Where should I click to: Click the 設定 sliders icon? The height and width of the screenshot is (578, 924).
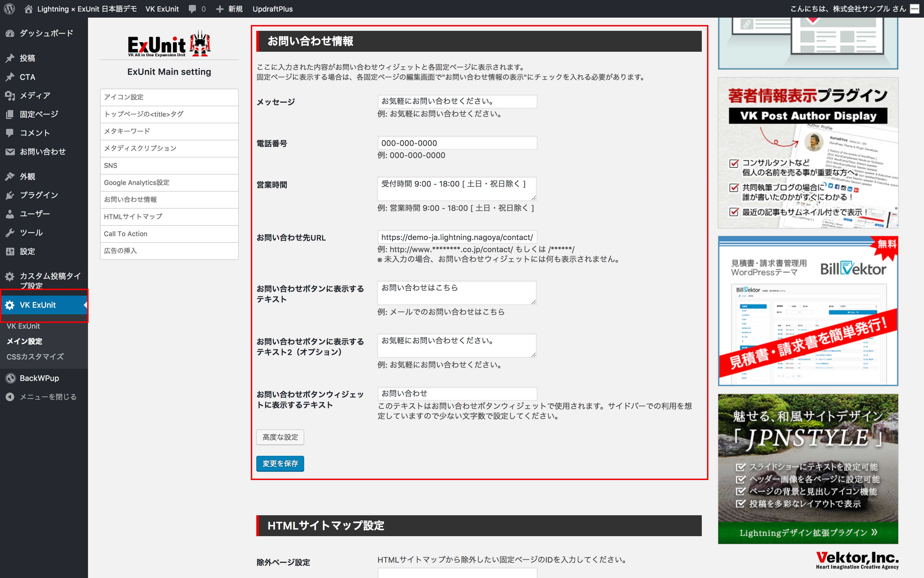[10, 251]
